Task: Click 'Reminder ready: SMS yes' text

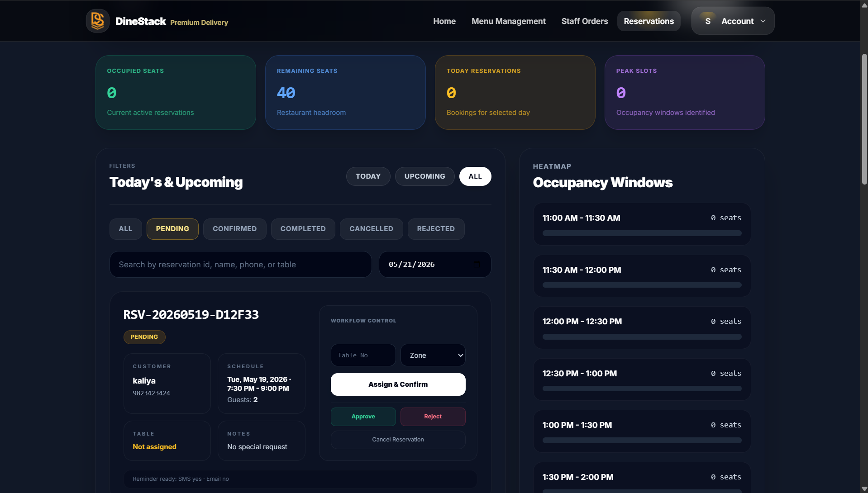Action: coord(167,479)
